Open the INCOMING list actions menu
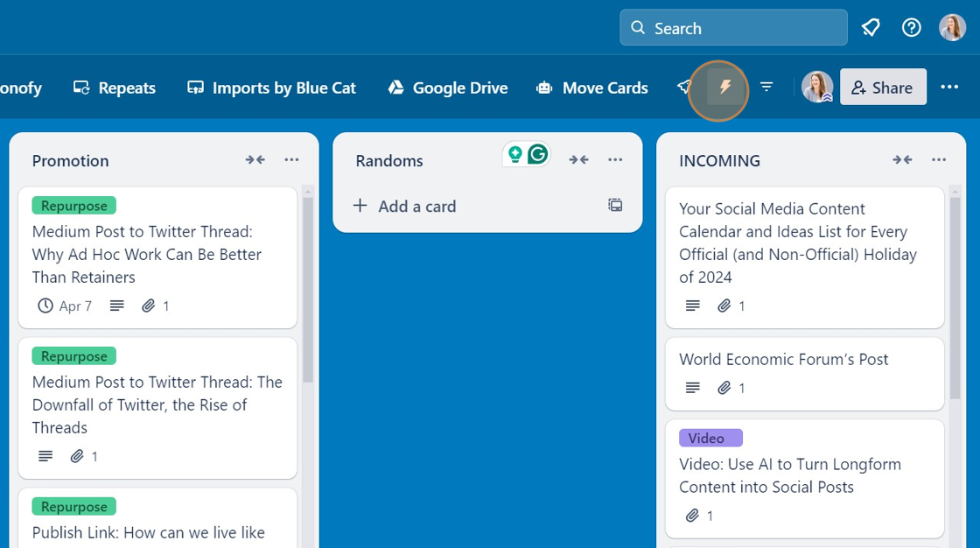Screen dimensions: 980x548 (939, 159)
